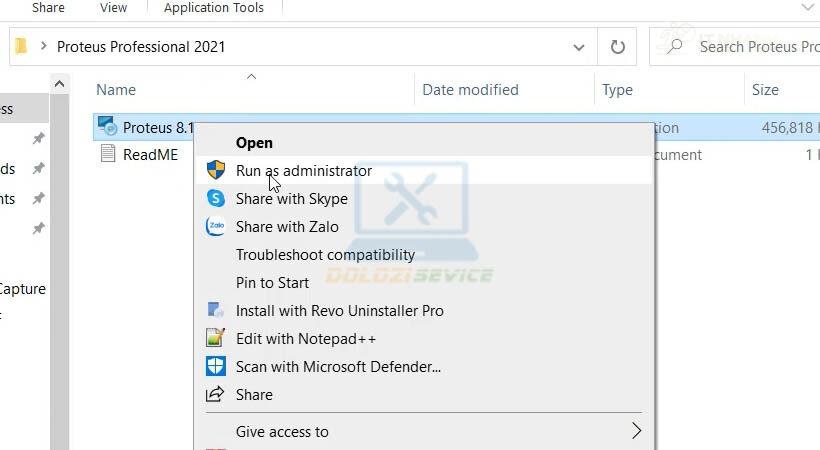Click the Revo Uninstaller Pro icon
Viewport: 820px width, 450px height.
click(215, 311)
